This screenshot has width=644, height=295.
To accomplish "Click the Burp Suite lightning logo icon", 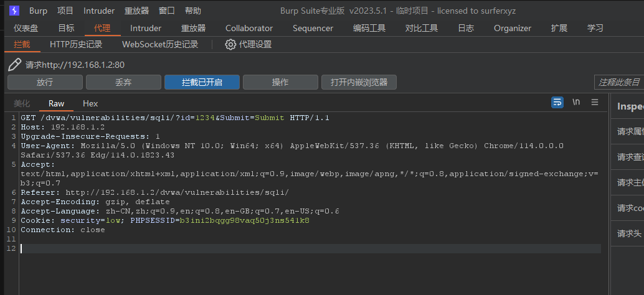I will coord(14,11).
